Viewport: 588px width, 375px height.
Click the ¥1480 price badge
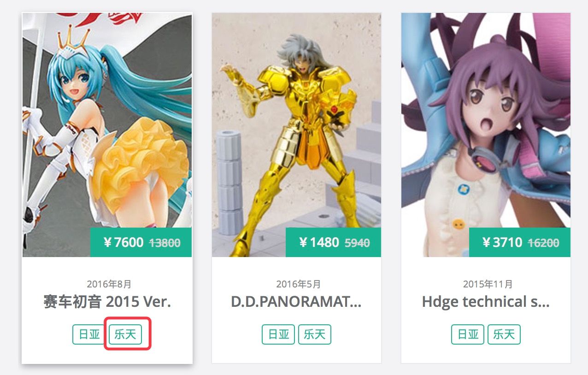333,242
